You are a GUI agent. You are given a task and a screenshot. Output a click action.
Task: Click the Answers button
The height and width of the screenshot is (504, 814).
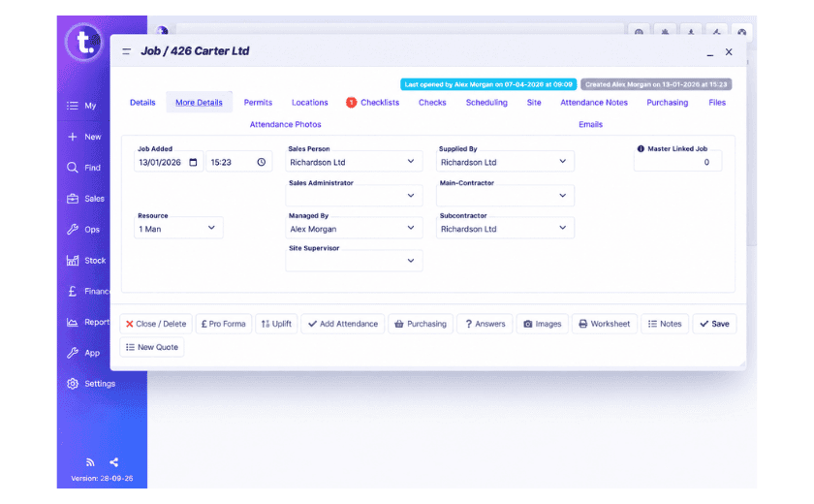click(485, 324)
